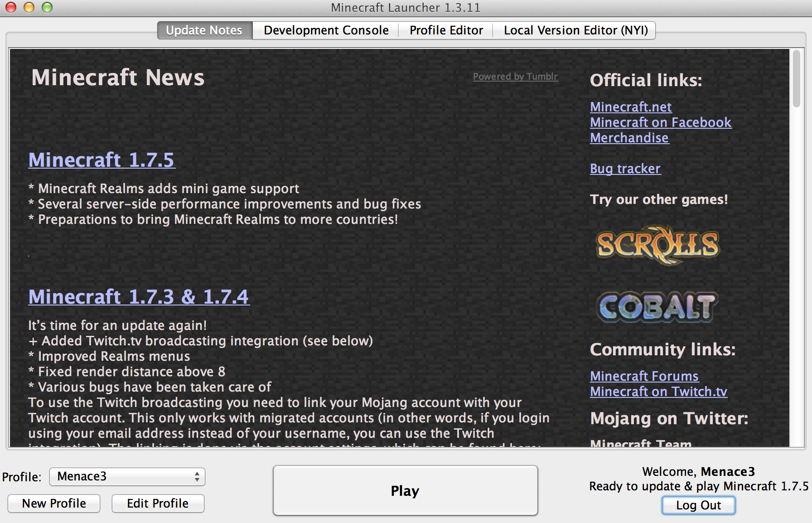The image size is (812, 523).
Task: Click the 'Minecraft News' heading text
Action: click(118, 77)
